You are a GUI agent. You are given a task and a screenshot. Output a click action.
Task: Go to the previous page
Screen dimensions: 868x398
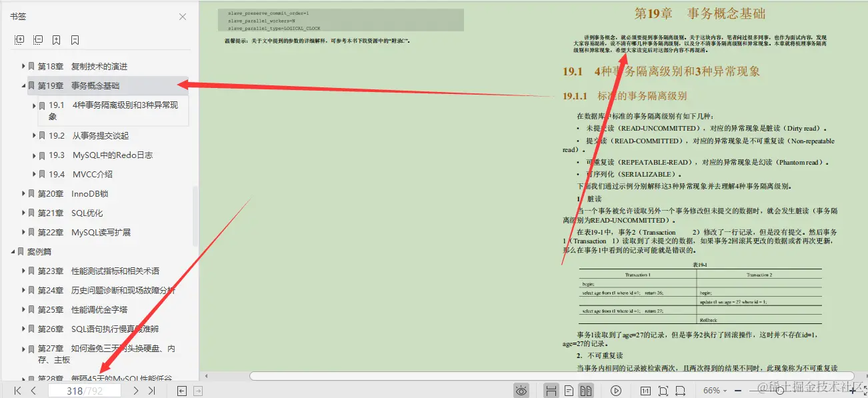coord(33,391)
